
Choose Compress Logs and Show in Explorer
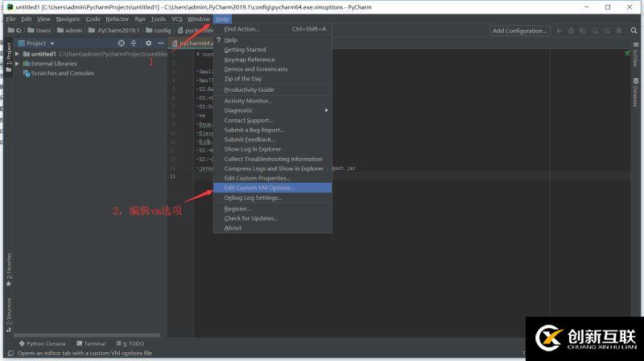[272, 168]
